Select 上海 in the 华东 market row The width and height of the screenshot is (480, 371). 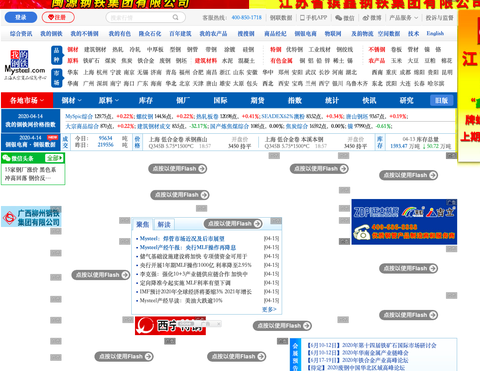(x=88, y=72)
